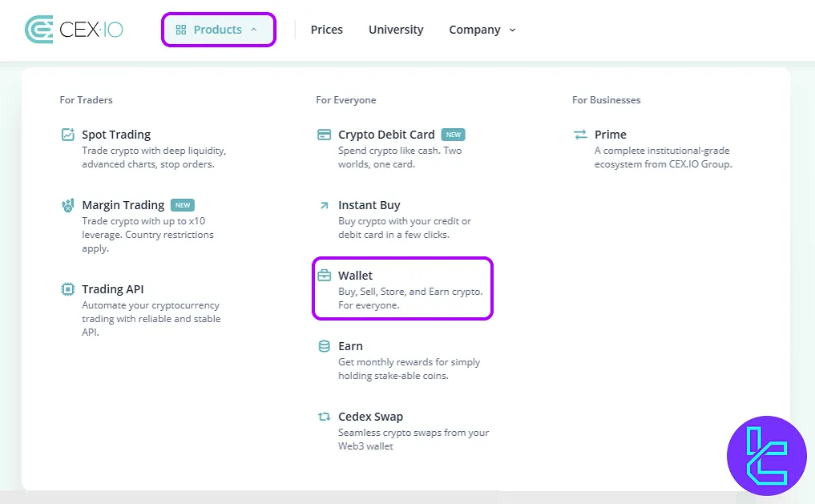Click the Trading API chip icon
This screenshot has width=815, height=504.
(67, 289)
